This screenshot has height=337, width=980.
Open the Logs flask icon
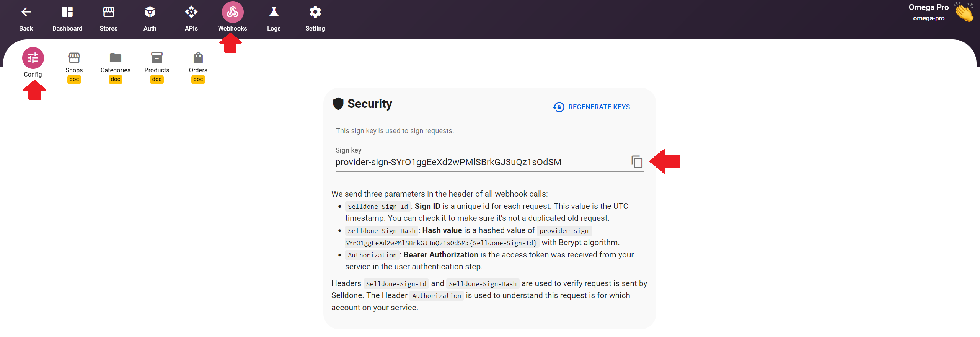274,12
